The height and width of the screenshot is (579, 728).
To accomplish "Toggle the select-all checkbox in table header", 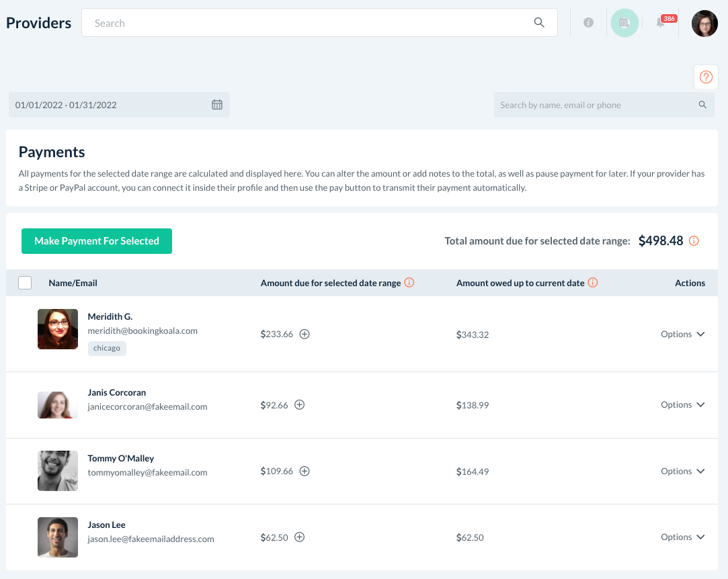I will point(25,283).
